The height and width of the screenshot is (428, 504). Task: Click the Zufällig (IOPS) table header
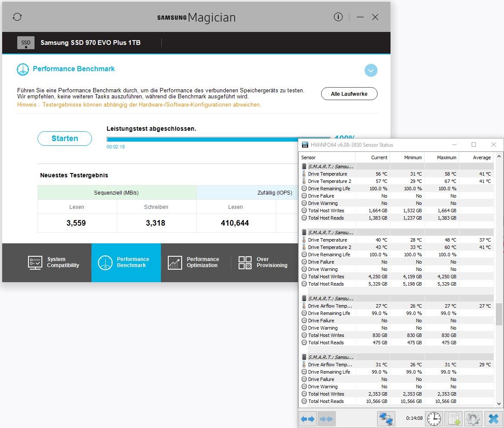(248, 193)
